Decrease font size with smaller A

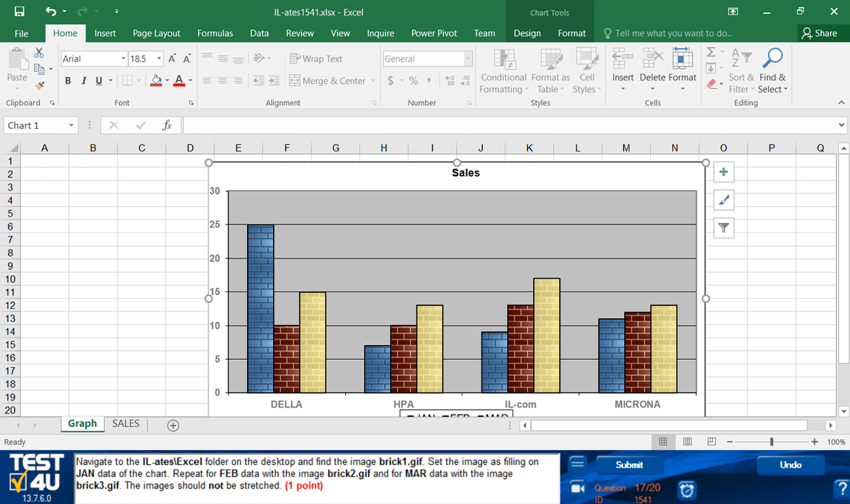tap(187, 58)
